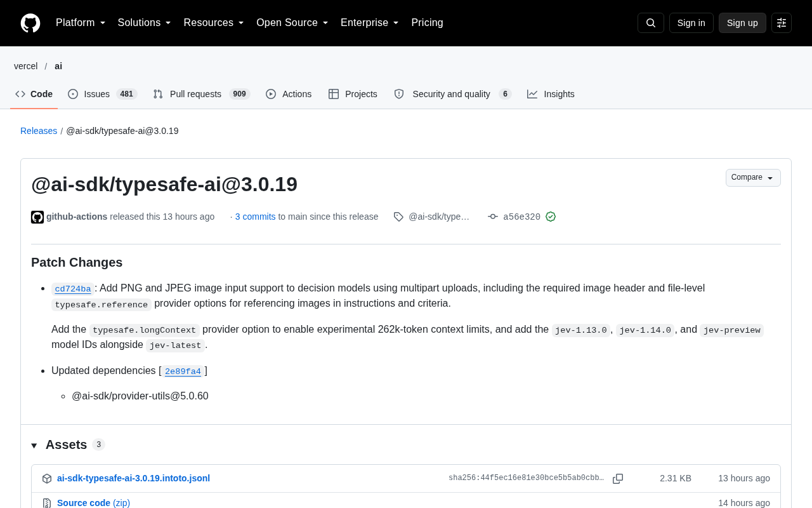Viewport: 812px width, 508px height.
Task: Open commit a56e320
Action: pyautogui.click(x=521, y=217)
